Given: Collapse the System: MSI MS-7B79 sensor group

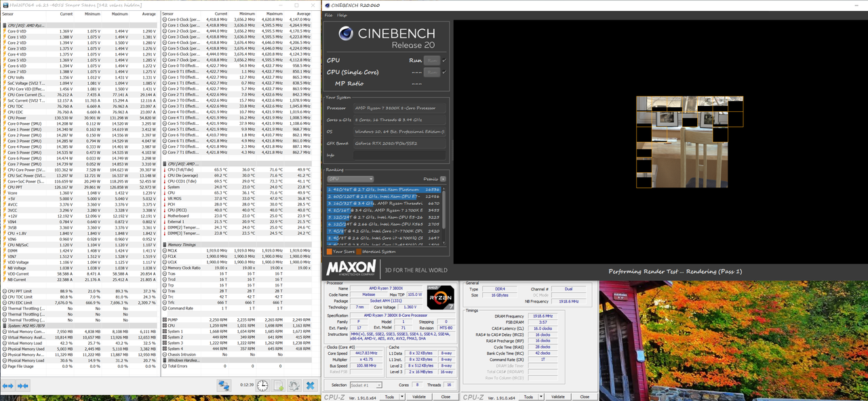Looking at the screenshot, I should 3,325.
